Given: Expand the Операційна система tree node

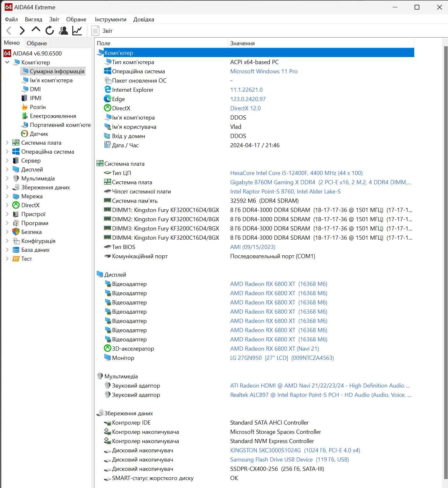Looking at the screenshot, I should pos(7,151).
